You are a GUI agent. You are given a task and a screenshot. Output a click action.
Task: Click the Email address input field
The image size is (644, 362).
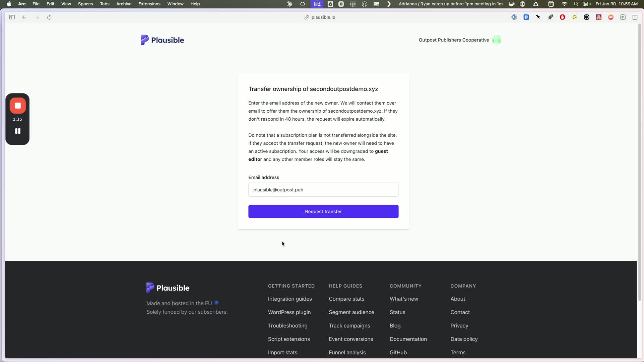[323, 190]
